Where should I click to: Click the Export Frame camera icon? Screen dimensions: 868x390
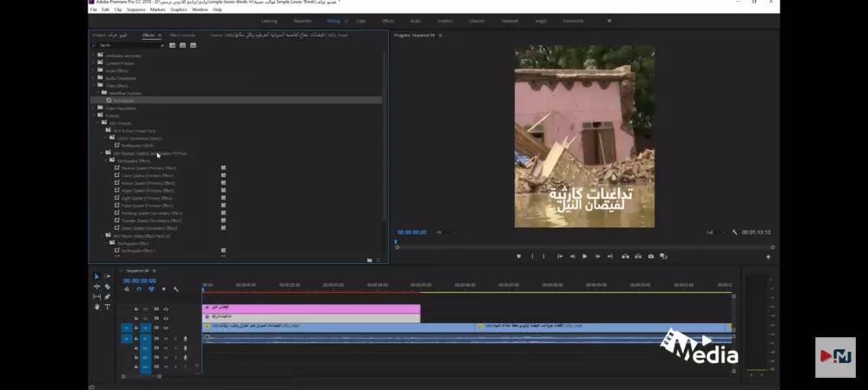tap(650, 256)
